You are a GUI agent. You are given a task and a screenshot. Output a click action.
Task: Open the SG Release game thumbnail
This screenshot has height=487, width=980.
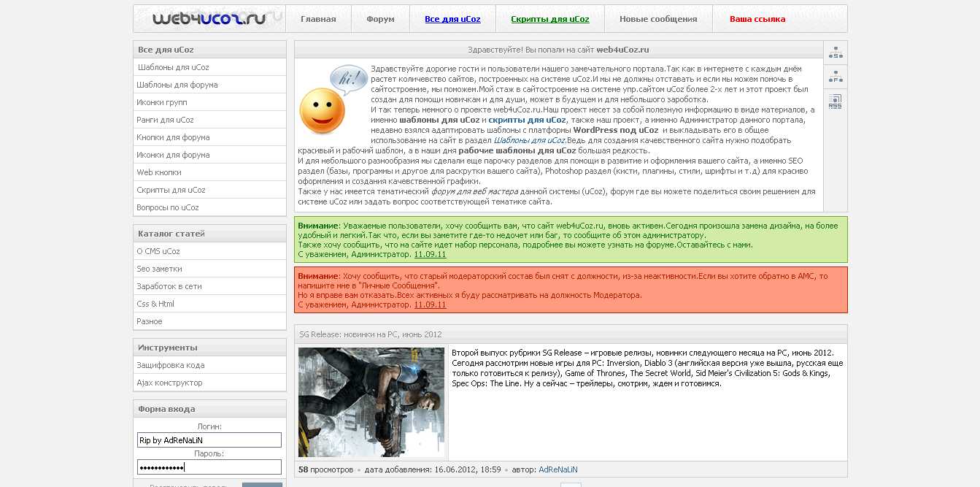tap(371, 402)
